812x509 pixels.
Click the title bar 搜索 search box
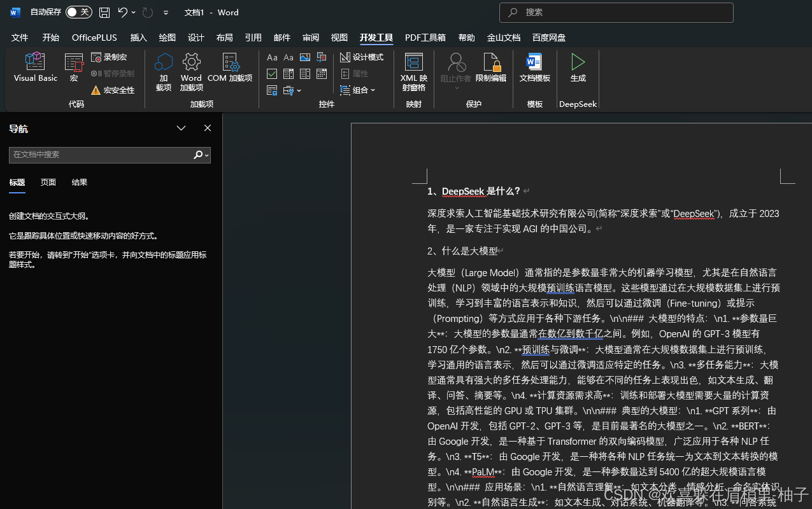[616, 12]
